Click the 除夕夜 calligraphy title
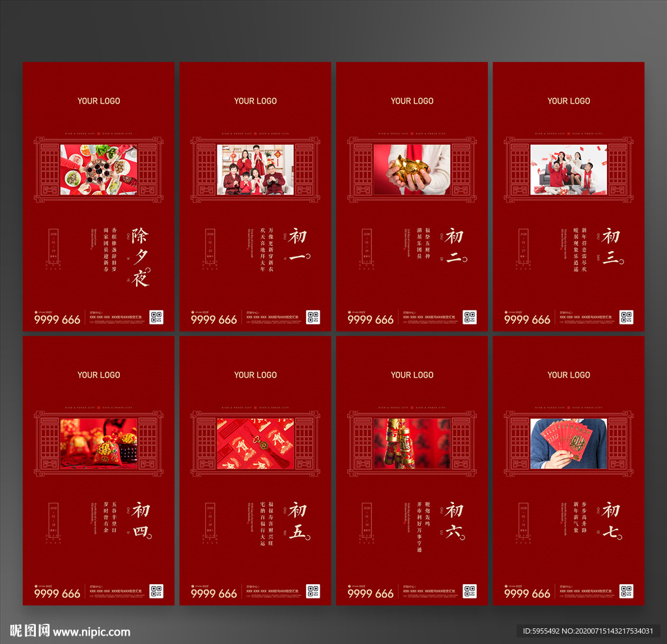Image resolution: width=667 pixels, height=644 pixels. (141, 257)
